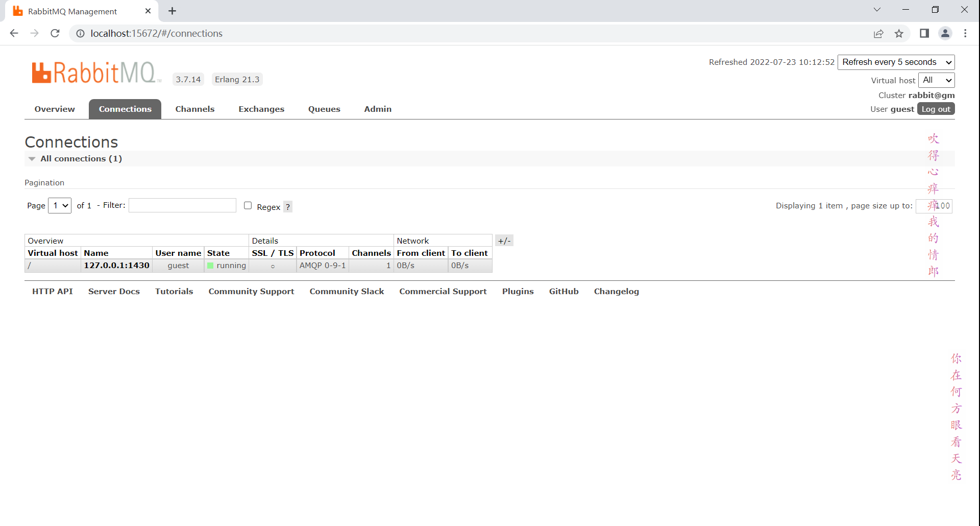Image resolution: width=980 pixels, height=526 pixels.
Task: Toggle table columns with +/- button
Action: (504, 241)
